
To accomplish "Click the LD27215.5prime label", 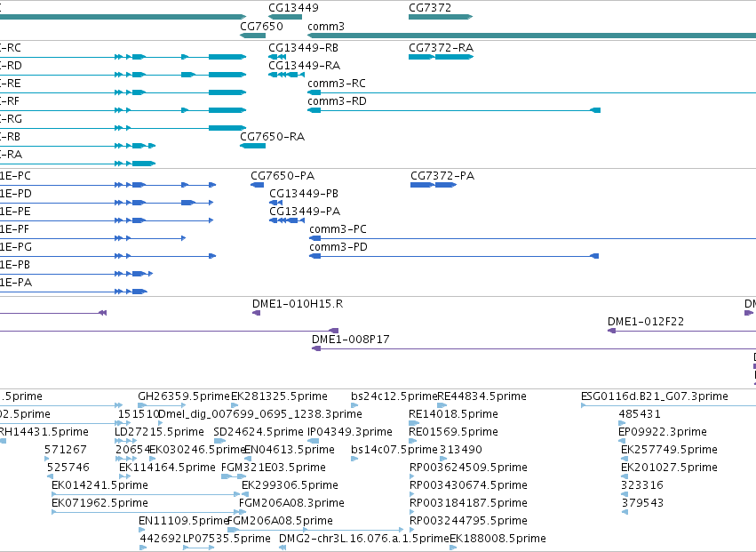I will click(159, 431).
